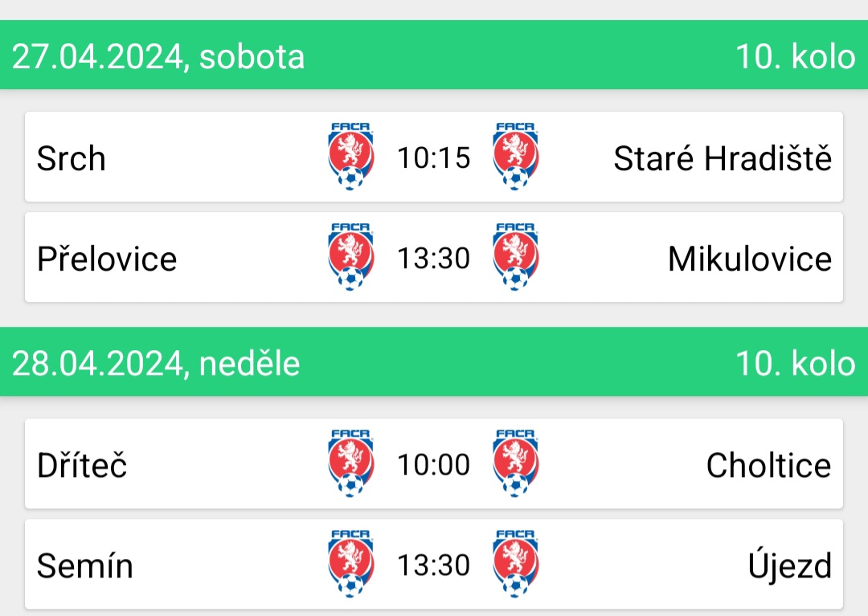The height and width of the screenshot is (616, 868).
Task: Open the Srch team name
Action: tap(72, 159)
